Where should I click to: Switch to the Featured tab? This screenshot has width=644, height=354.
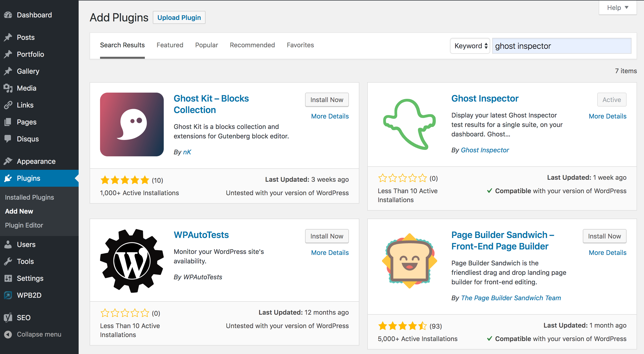pos(170,45)
